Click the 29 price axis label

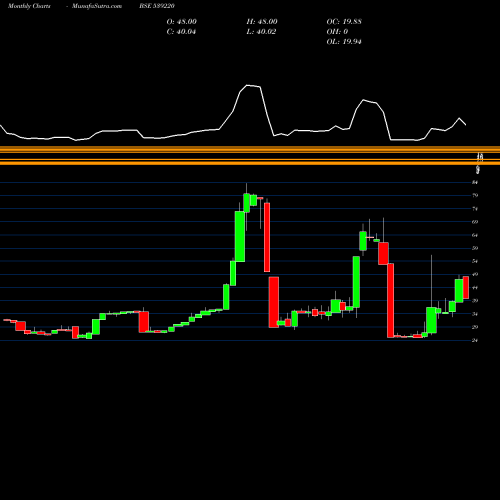coord(475,327)
